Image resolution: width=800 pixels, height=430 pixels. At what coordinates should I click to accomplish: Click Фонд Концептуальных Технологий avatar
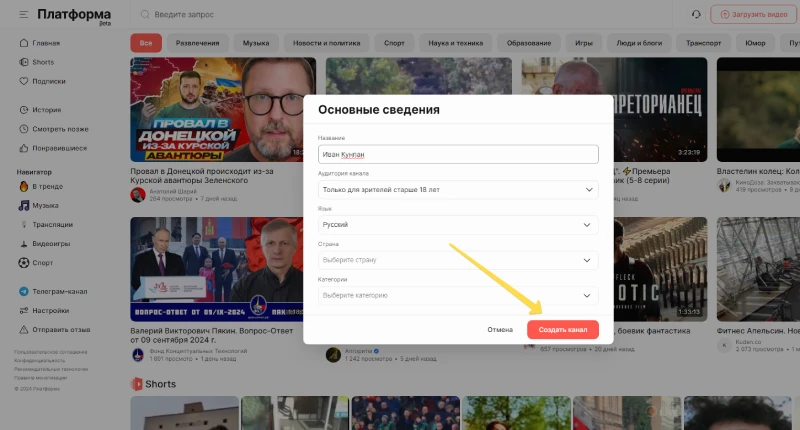(x=138, y=355)
